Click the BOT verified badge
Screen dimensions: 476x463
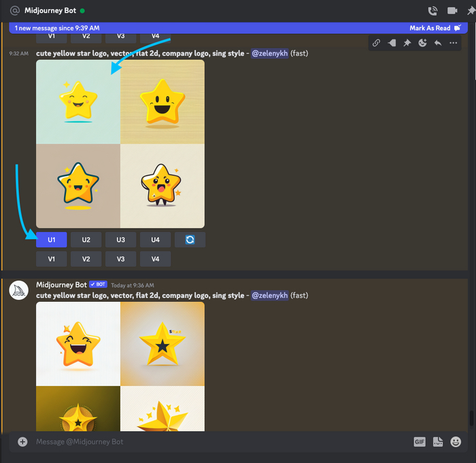[98, 284]
